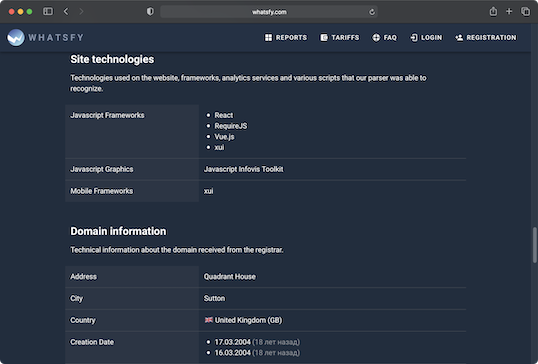The height and width of the screenshot is (364, 538).
Task: Click the Sutton city value
Action: 214,298
